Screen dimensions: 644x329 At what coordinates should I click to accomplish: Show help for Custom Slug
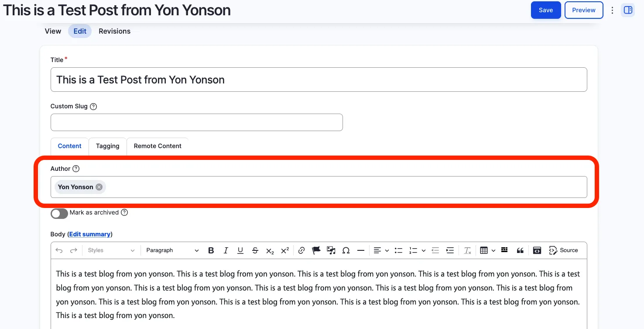click(93, 106)
